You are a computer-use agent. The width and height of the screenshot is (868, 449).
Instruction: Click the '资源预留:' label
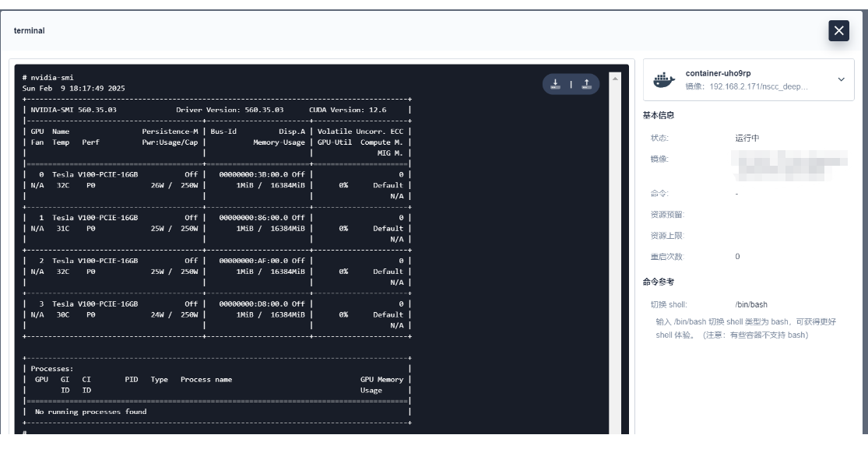pyautogui.click(x=667, y=214)
